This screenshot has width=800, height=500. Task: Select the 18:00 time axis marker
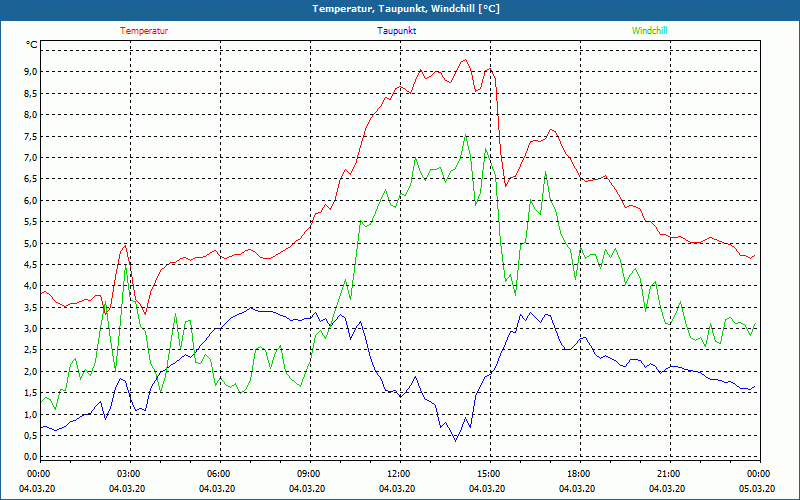point(578,474)
